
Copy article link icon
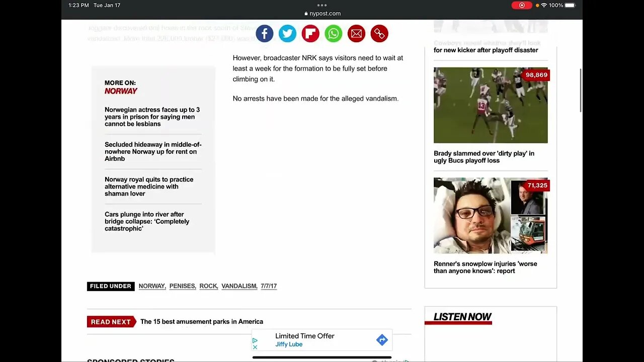pos(379,34)
